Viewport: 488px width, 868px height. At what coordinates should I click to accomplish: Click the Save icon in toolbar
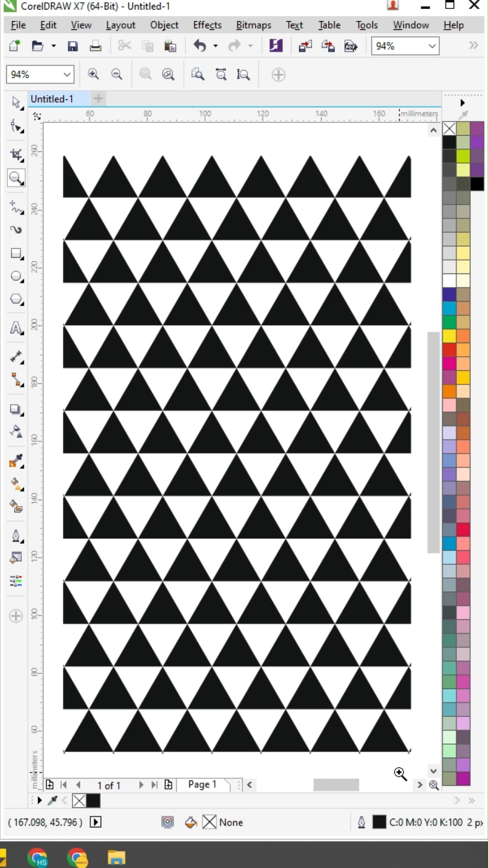click(x=72, y=46)
